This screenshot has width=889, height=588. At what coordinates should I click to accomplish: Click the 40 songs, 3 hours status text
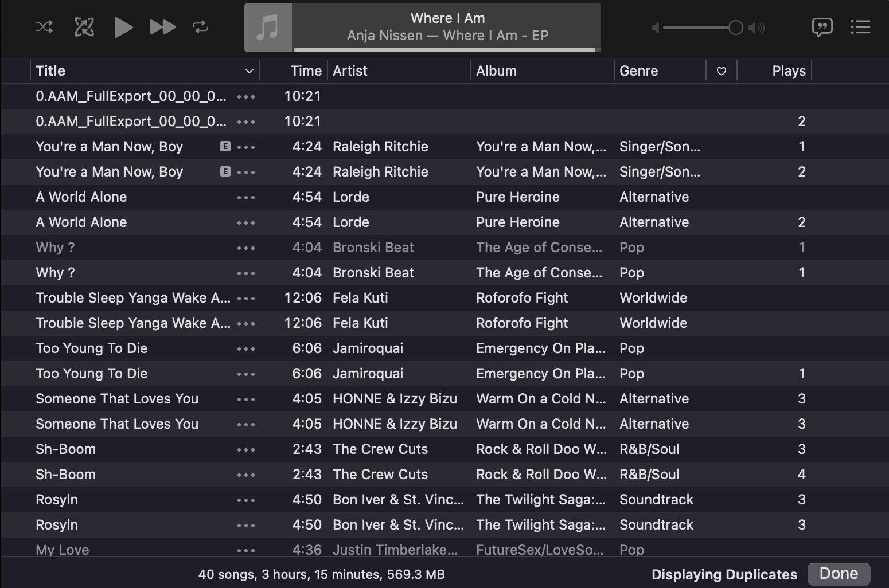coord(321,574)
